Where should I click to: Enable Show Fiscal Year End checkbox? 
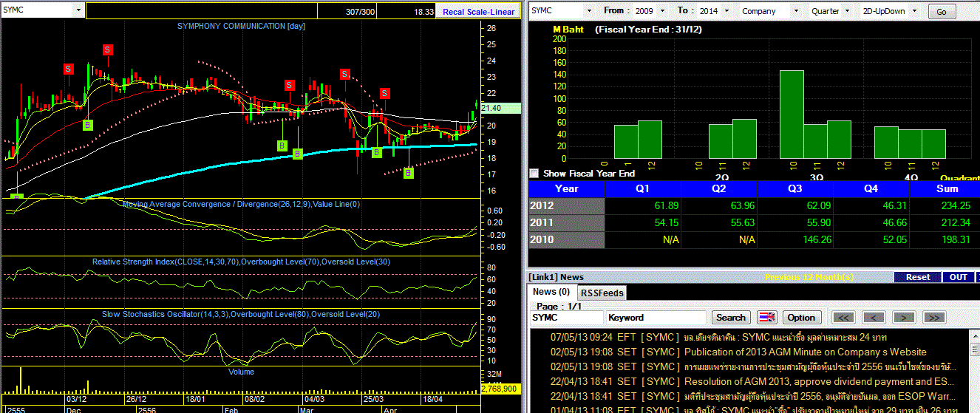(x=534, y=174)
